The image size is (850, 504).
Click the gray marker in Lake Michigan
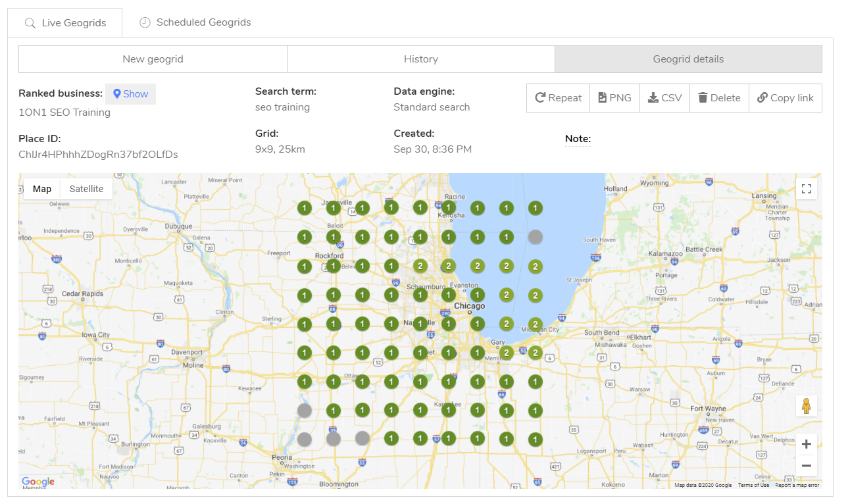click(536, 237)
